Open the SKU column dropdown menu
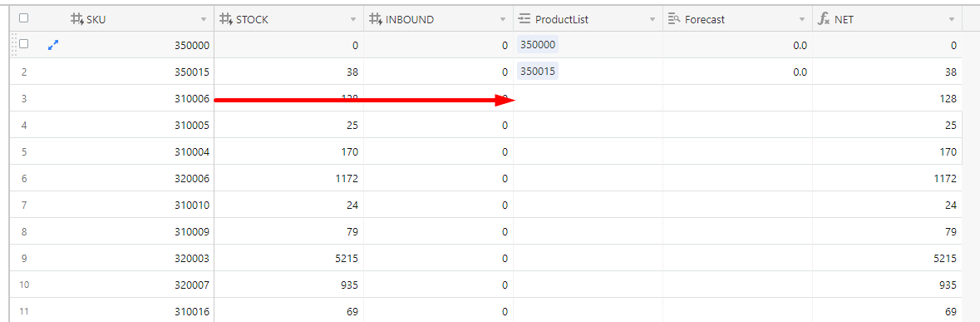This screenshot has height=322, width=980. pyautogui.click(x=203, y=20)
